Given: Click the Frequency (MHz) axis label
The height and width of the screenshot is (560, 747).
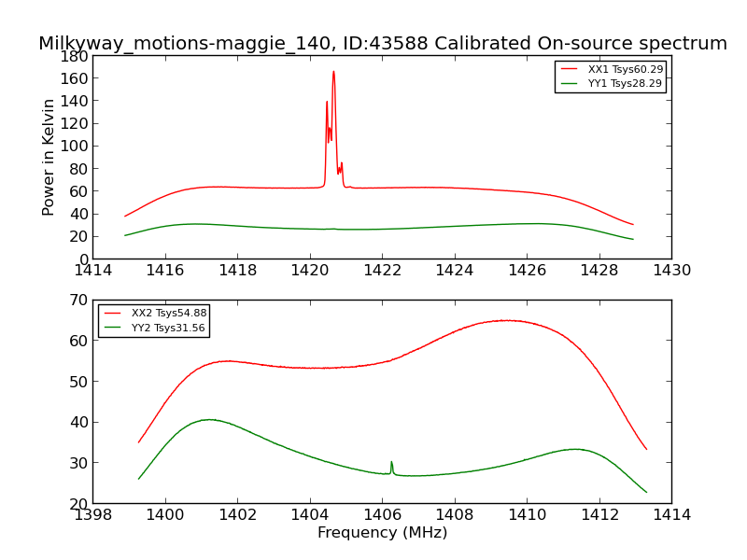Looking at the screenshot, I should point(383,532).
